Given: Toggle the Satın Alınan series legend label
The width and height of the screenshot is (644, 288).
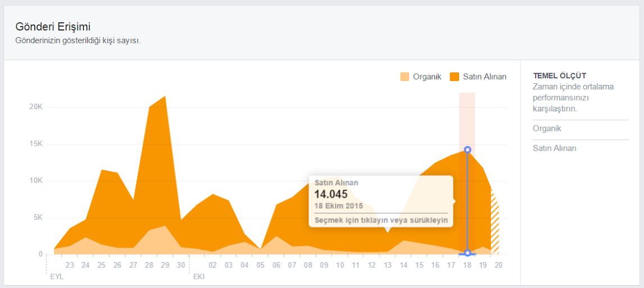Looking at the screenshot, I should (x=484, y=77).
